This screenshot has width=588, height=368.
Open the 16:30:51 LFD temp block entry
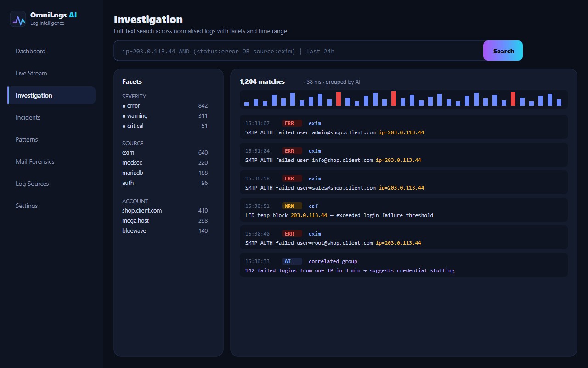404,210
